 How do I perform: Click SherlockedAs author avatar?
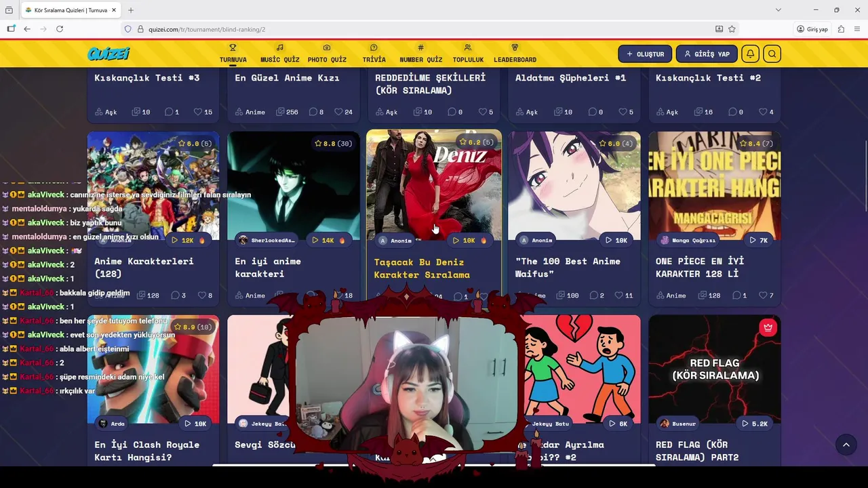[243, 240]
